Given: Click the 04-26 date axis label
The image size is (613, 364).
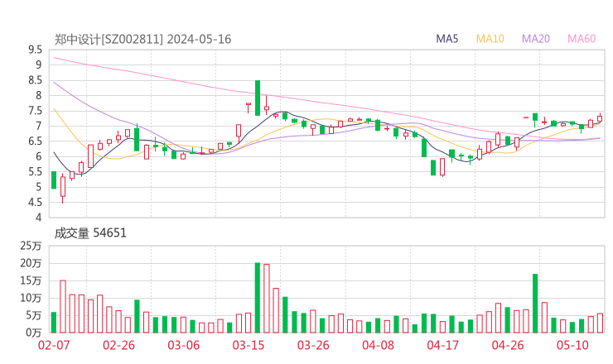Looking at the screenshot, I should 508,345.
